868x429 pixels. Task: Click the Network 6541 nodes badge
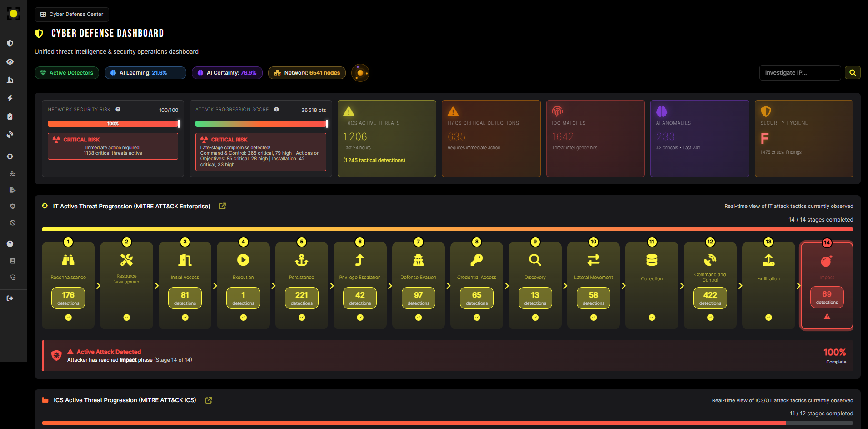pyautogui.click(x=307, y=73)
